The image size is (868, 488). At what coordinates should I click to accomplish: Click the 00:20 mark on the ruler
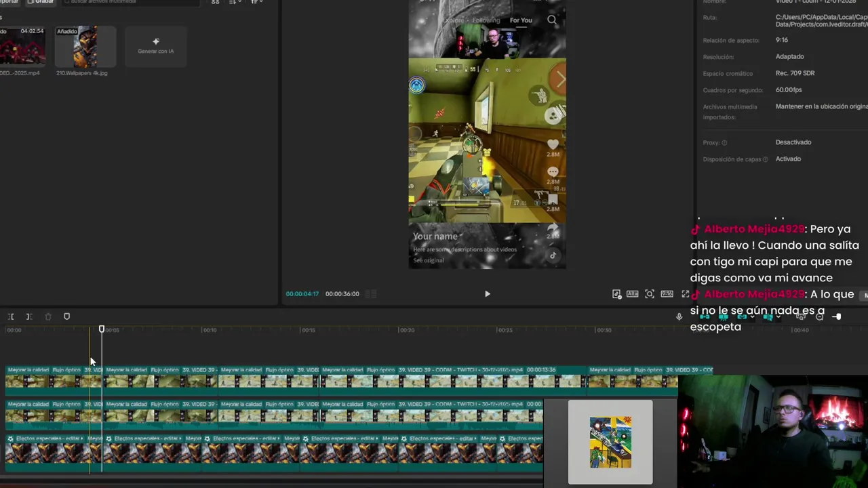(407, 330)
